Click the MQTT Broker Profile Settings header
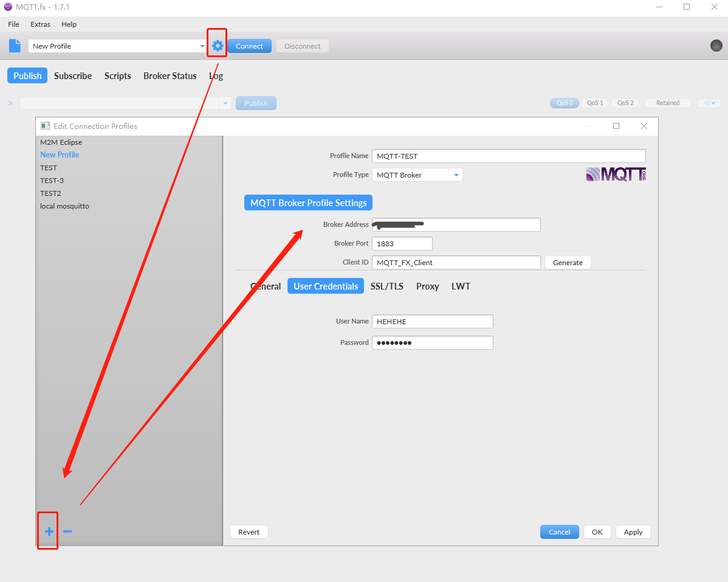Image resolution: width=728 pixels, height=582 pixels. pyautogui.click(x=308, y=203)
